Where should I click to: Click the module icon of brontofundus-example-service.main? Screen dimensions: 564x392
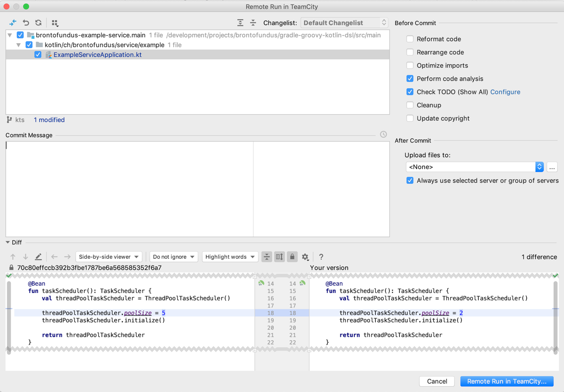30,35
